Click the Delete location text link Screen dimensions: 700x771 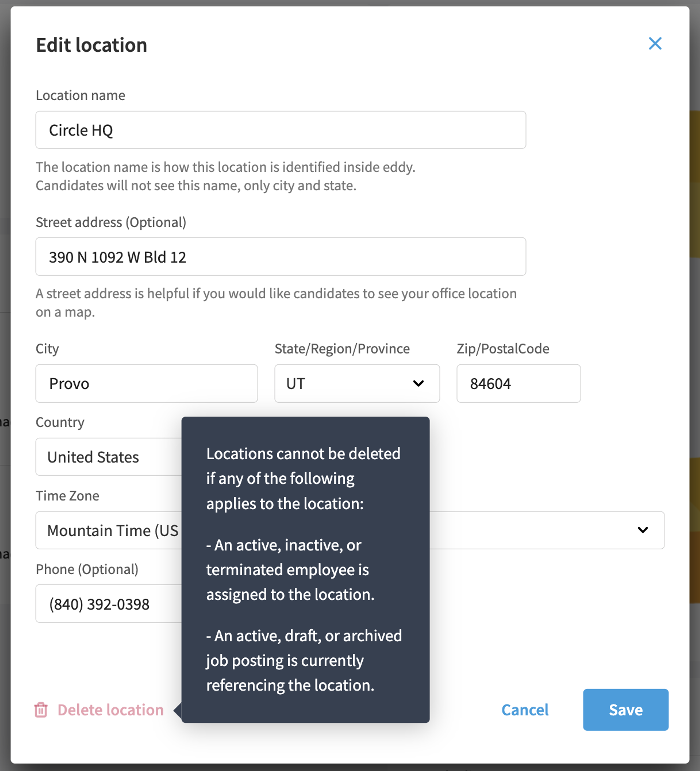[110, 710]
